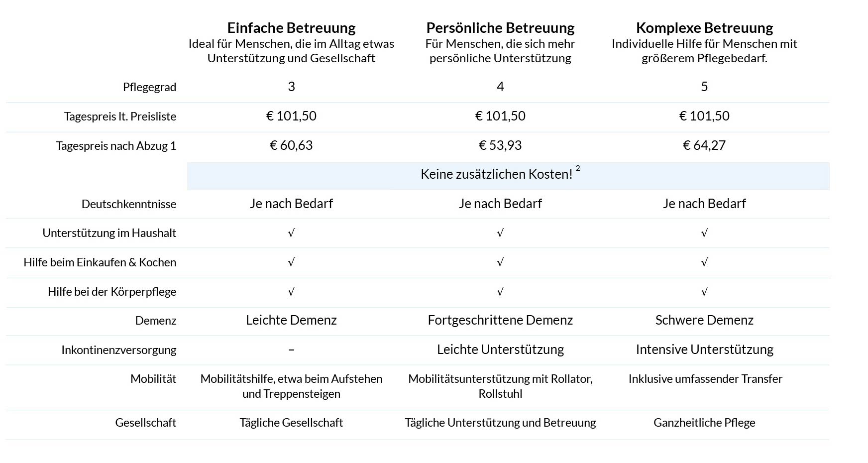Click the Einfache Betreuung column heading
The width and height of the screenshot is (868, 463).
(291, 28)
